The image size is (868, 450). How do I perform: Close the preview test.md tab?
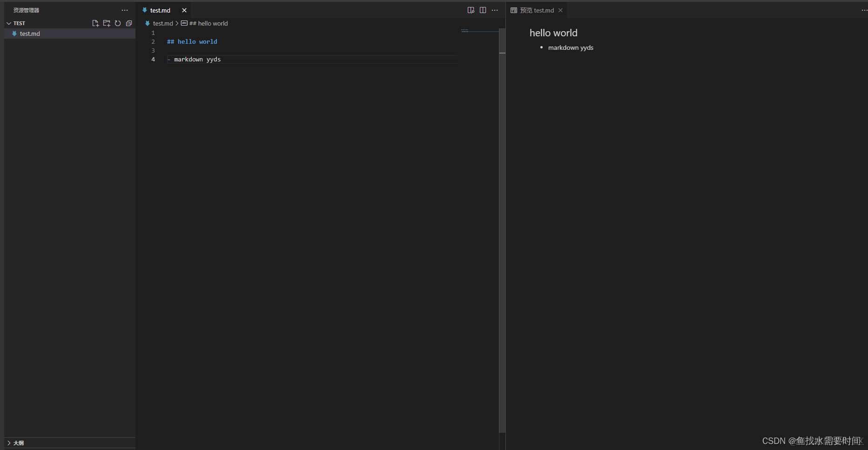point(560,10)
